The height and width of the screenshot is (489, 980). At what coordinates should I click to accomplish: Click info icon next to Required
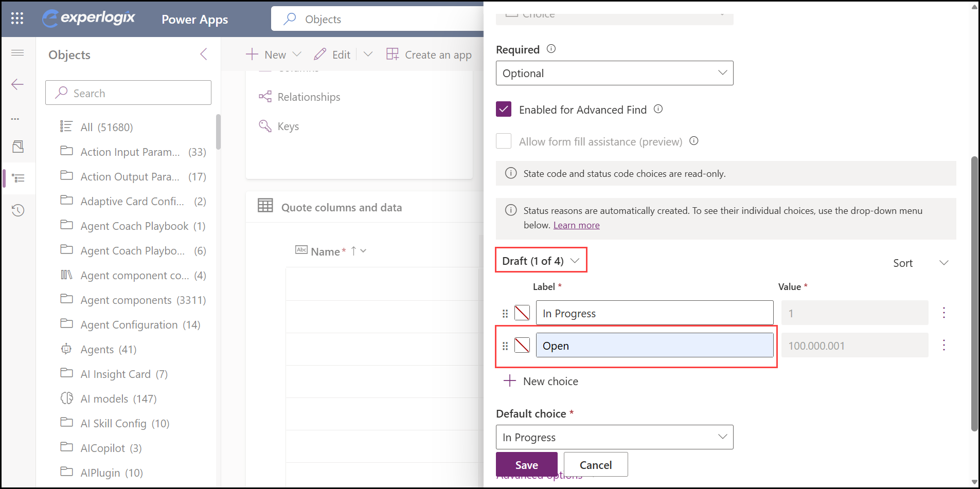pyautogui.click(x=551, y=49)
